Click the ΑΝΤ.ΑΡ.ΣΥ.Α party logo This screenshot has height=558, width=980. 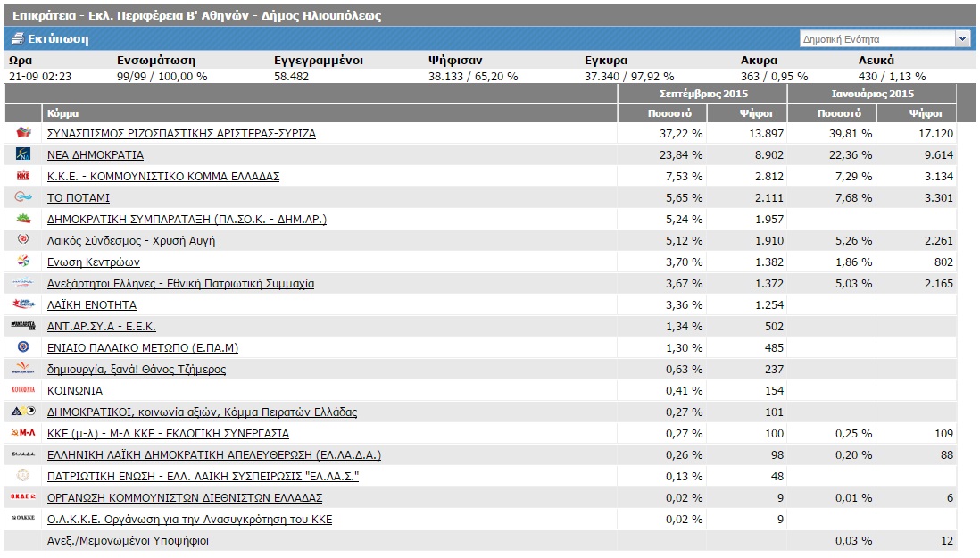23,326
